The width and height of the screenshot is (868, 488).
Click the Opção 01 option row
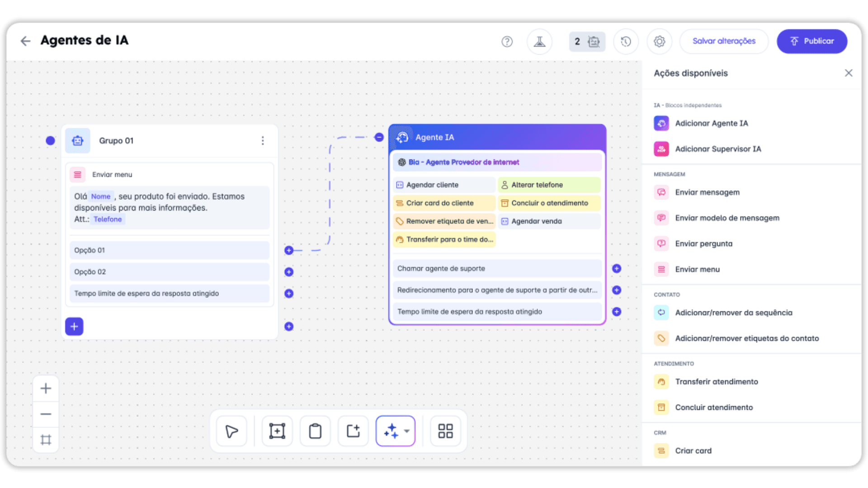click(x=170, y=250)
